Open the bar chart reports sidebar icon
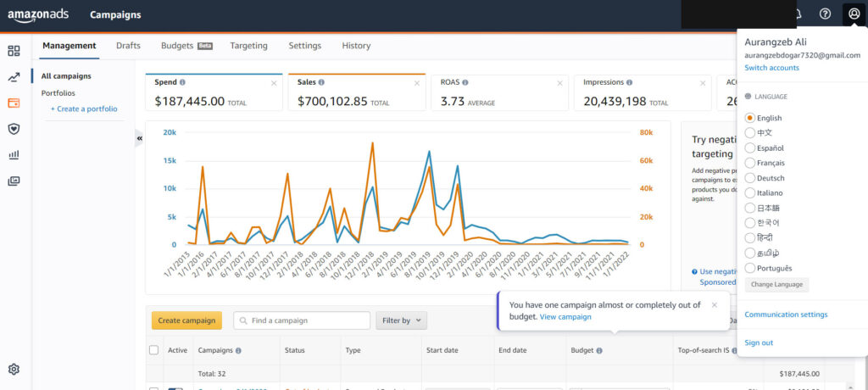Image resolution: width=868 pixels, height=390 pixels. tap(14, 155)
